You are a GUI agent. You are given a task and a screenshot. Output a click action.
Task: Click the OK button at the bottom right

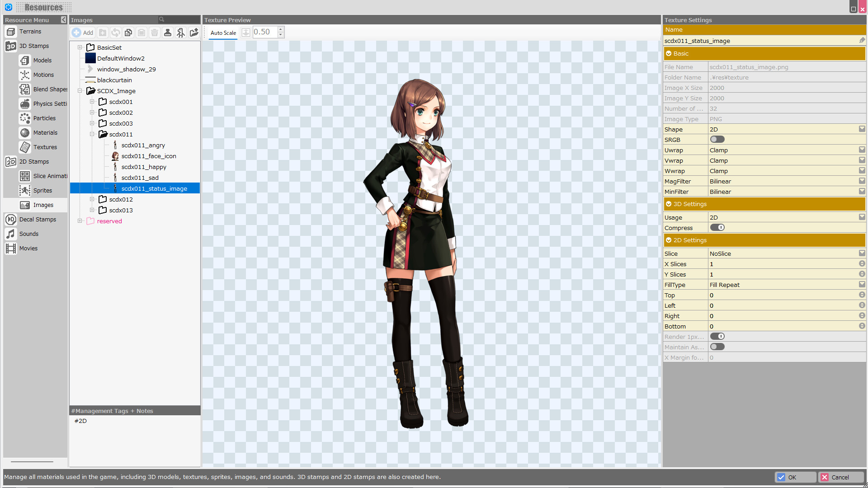tap(796, 477)
